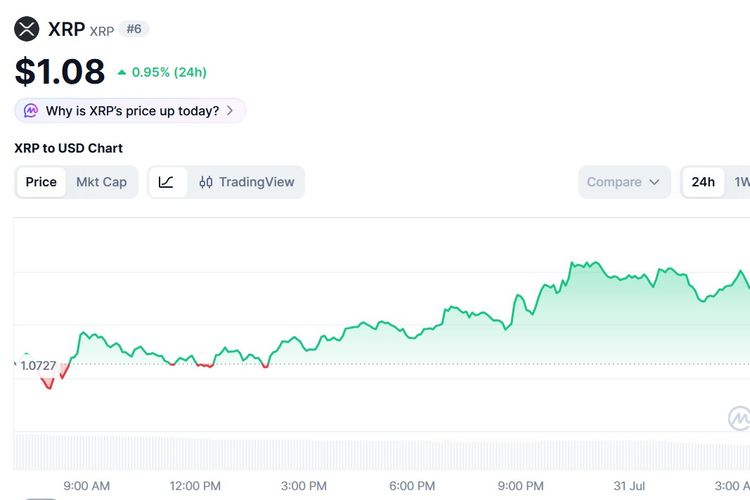The width and height of the screenshot is (750, 500).
Task: Select the 1W time range tab
Action: (x=742, y=182)
